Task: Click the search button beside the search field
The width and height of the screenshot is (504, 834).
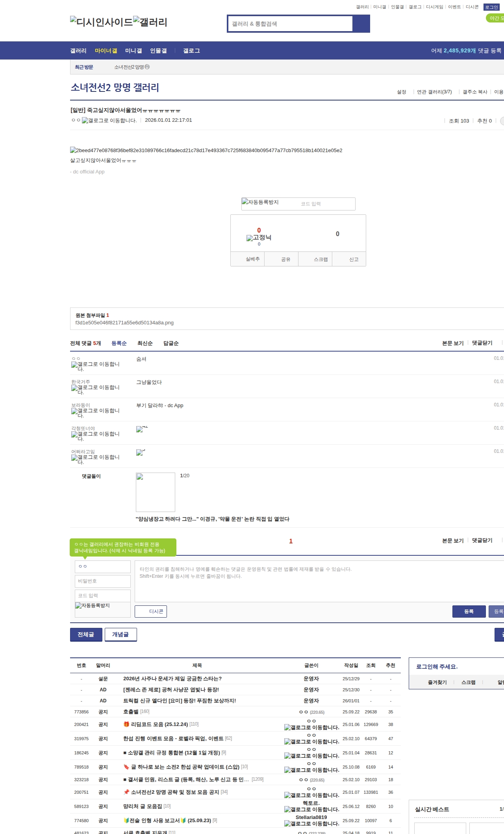Action: point(361,24)
